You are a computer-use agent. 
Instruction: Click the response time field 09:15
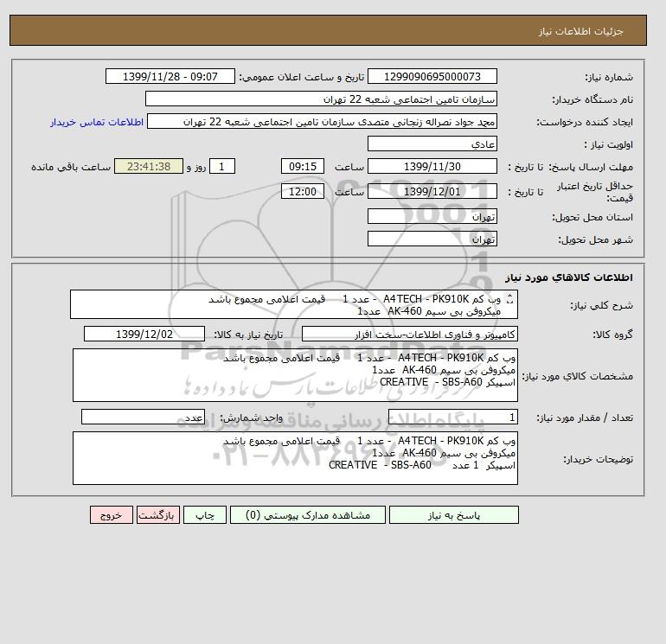303,167
